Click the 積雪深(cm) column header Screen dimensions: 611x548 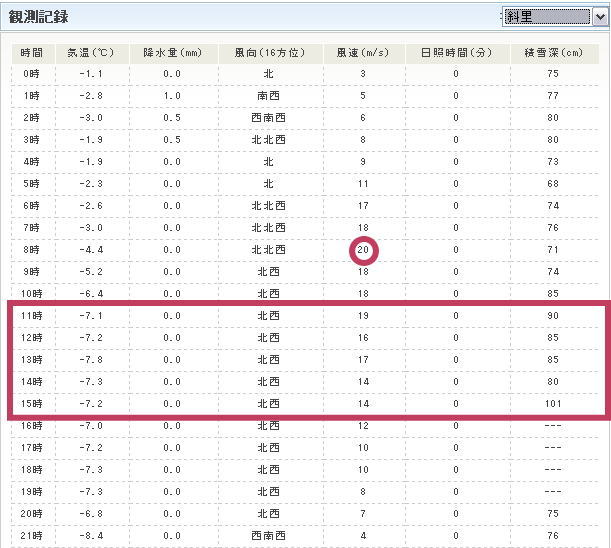point(553,53)
